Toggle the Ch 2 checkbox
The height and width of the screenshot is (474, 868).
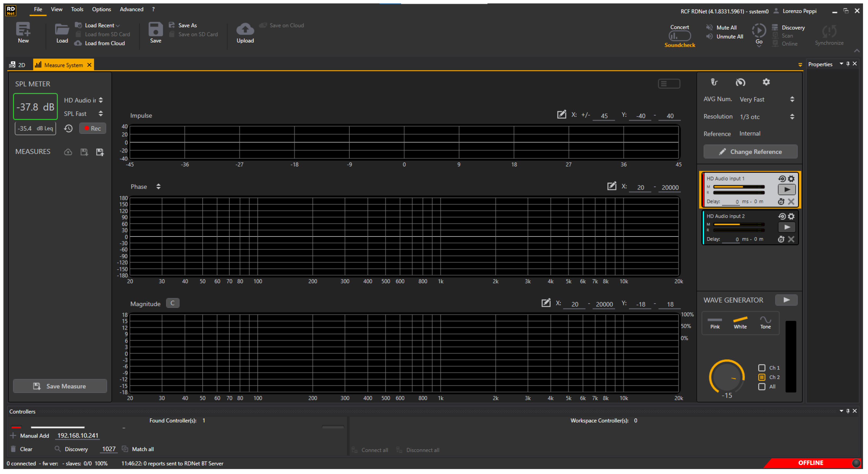(761, 377)
